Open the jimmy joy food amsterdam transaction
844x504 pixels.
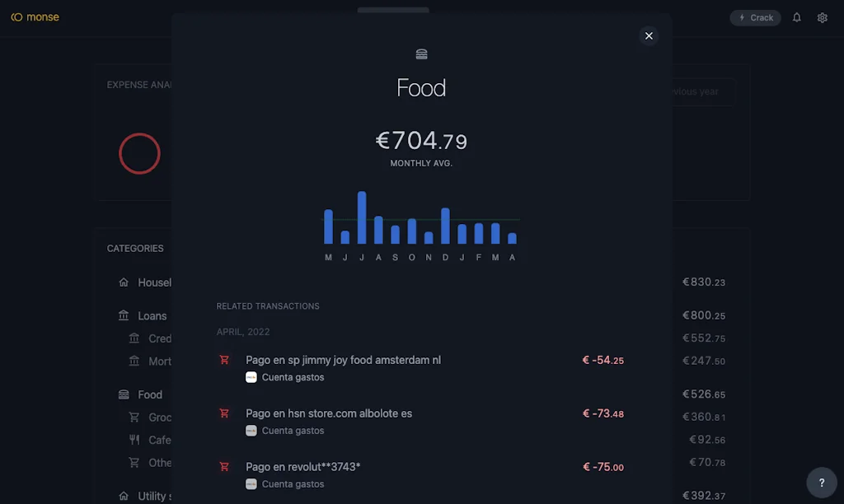pos(343,360)
